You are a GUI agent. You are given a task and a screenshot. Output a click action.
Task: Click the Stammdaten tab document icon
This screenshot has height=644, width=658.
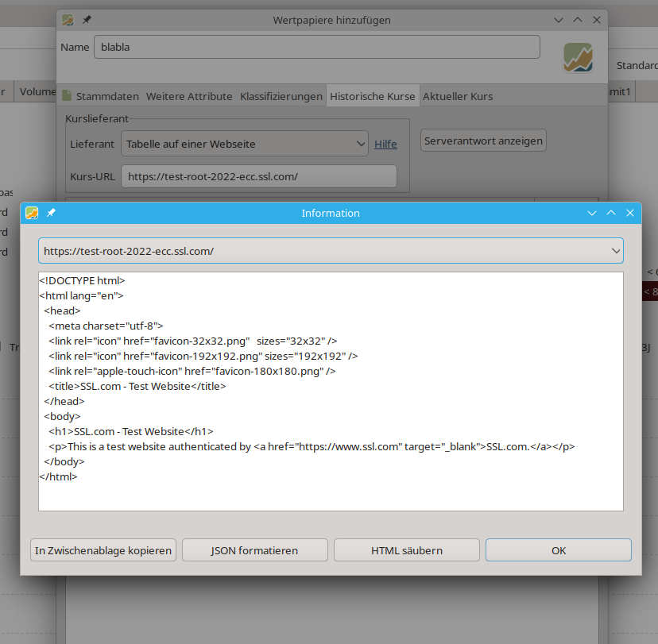[68, 96]
